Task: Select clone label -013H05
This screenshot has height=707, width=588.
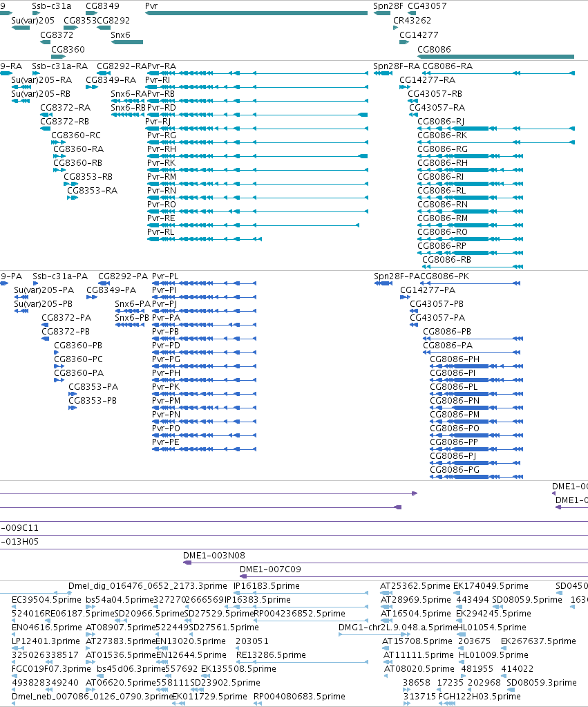Action: 20,541
